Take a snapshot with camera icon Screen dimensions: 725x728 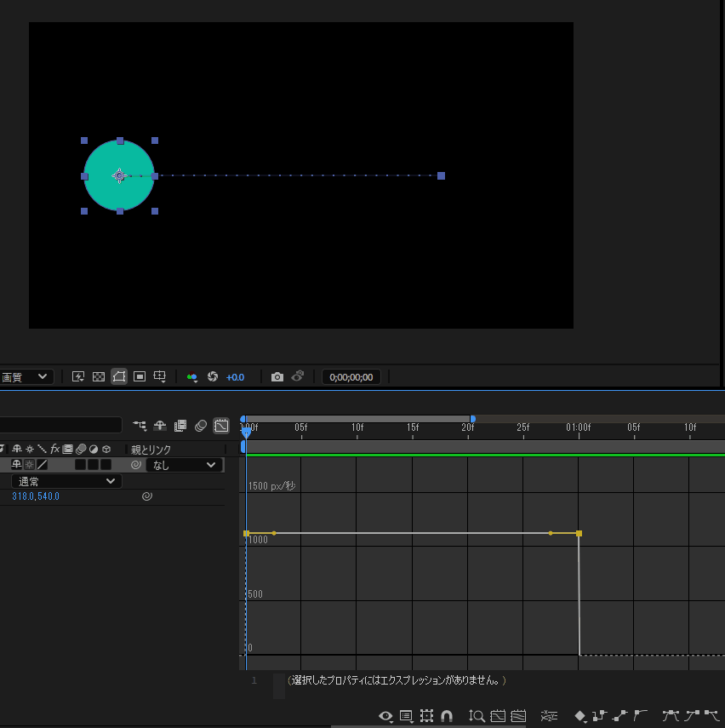click(x=277, y=377)
